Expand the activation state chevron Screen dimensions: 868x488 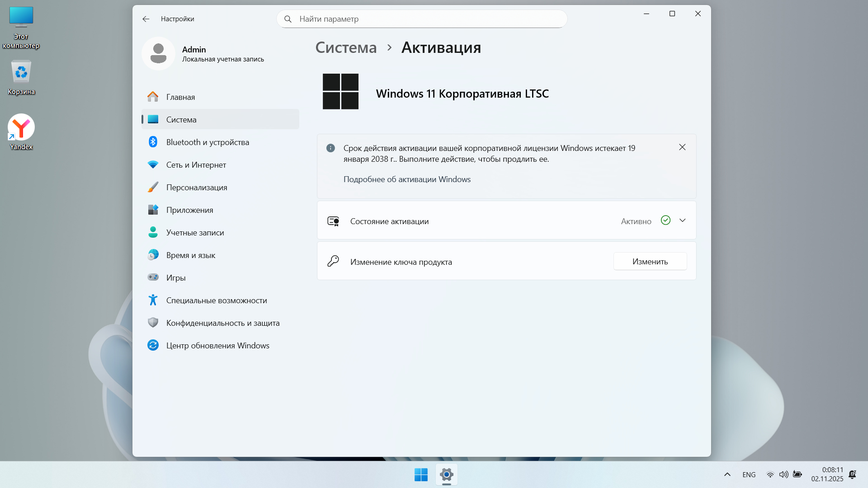(682, 221)
